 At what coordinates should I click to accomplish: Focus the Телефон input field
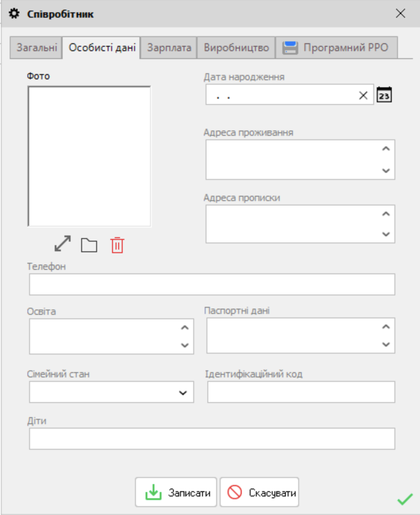pos(212,284)
